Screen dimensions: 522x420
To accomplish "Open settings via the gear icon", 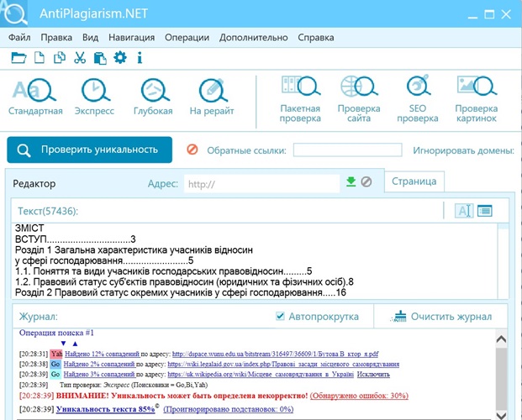I will [x=120, y=58].
